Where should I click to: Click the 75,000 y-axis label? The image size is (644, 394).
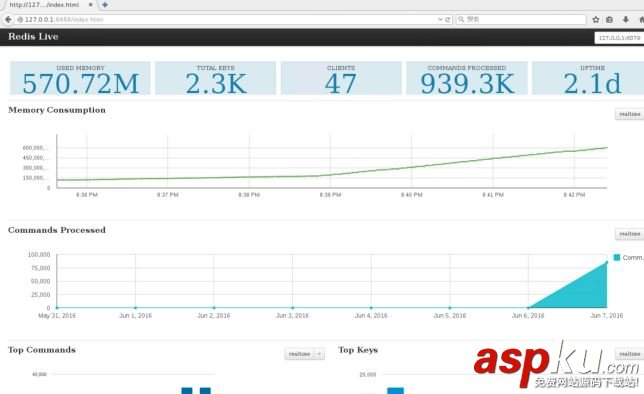41,268
